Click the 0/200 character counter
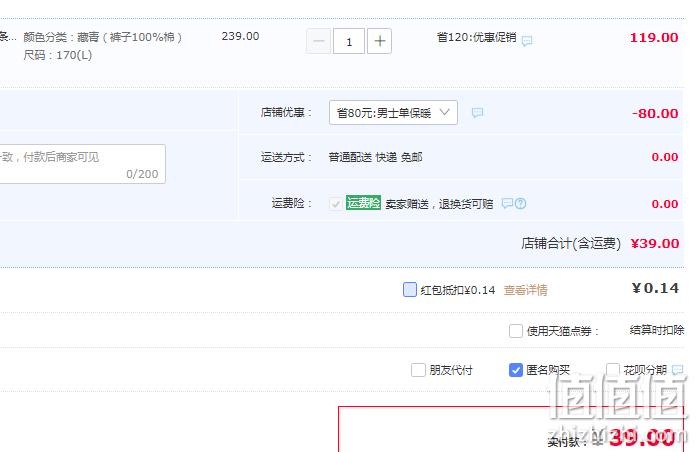Image resolution: width=697 pixels, height=452 pixels. click(142, 174)
